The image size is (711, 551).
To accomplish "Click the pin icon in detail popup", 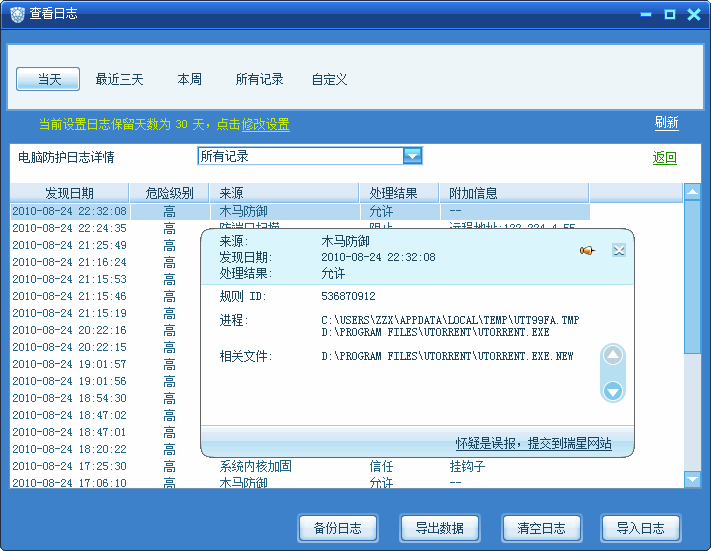I will point(587,250).
